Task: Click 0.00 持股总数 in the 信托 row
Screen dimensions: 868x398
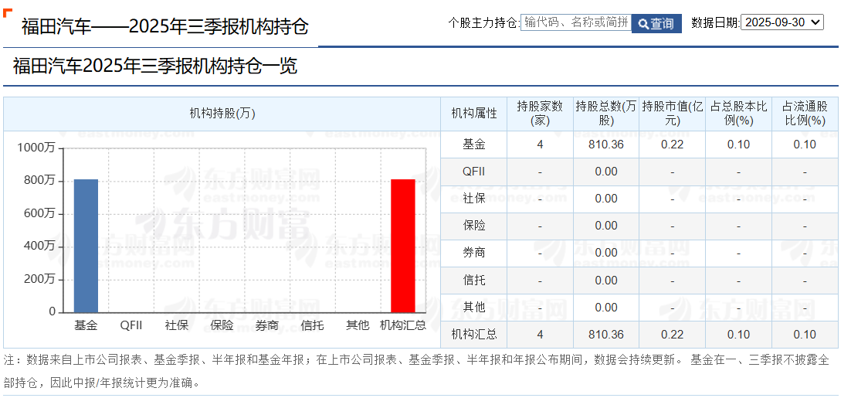Action: (x=606, y=281)
